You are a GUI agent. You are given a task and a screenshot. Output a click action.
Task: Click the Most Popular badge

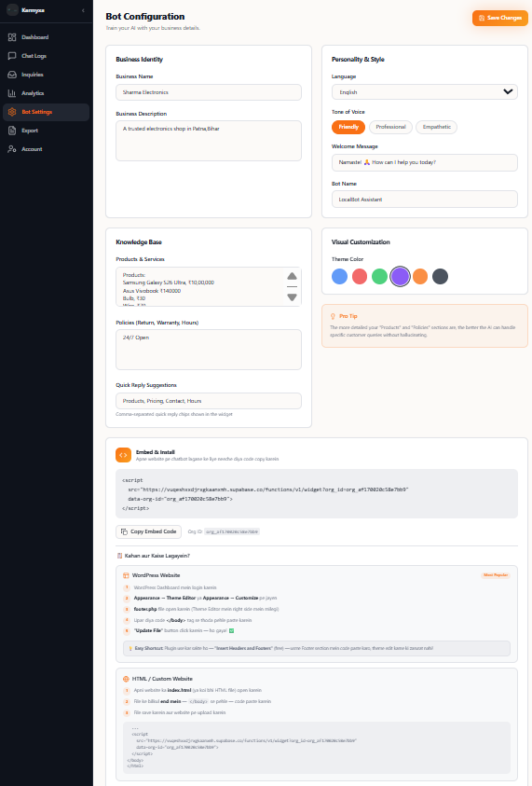496,575
